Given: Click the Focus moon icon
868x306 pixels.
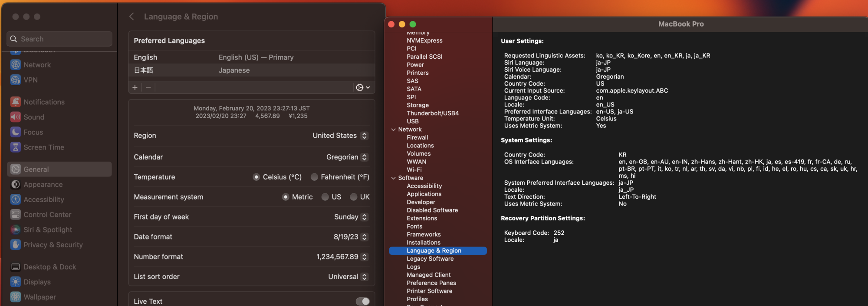Looking at the screenshot, I should (x=16, y=132).
